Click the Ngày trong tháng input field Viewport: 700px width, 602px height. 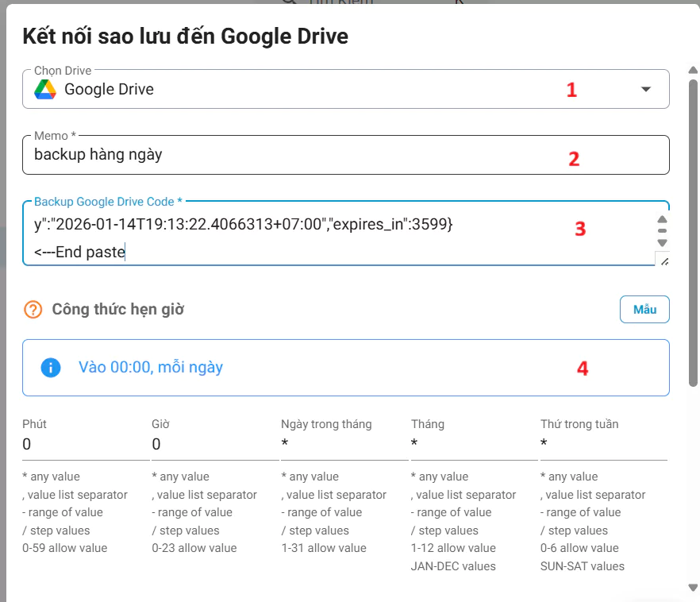pyautogui.click(x=344, y=445)
